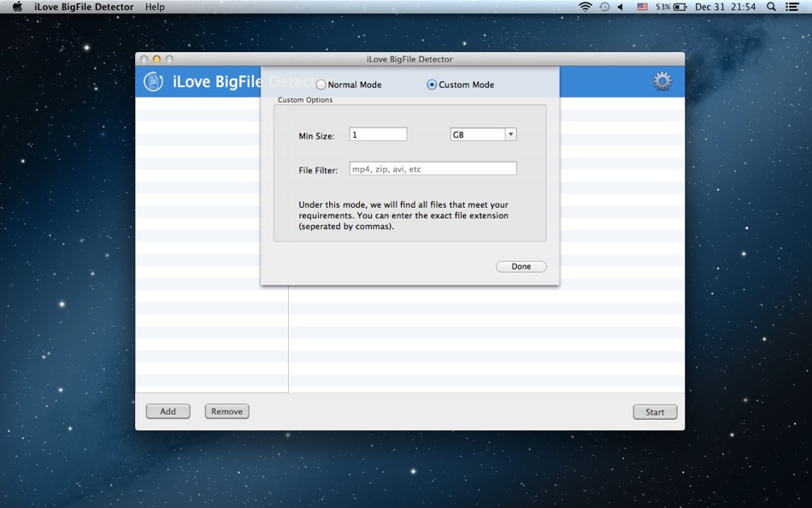Image resolution: width=812 pixels, height=508 pixels.
Task: Click the Custom Options group label
Action: (x=305, y=99)
